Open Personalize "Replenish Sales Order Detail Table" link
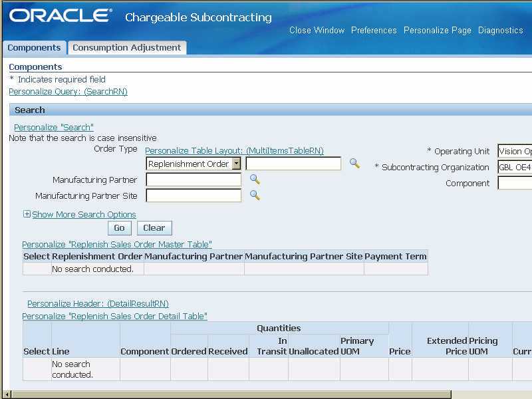532x399 pixels. coord(114,317)
